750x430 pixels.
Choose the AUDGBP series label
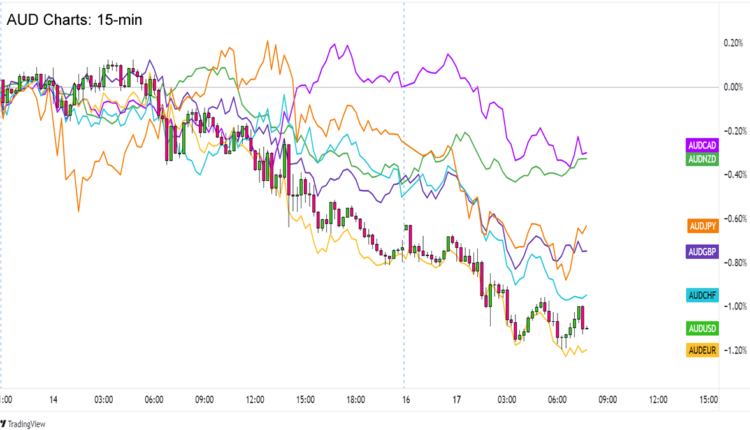coord(702,251)
